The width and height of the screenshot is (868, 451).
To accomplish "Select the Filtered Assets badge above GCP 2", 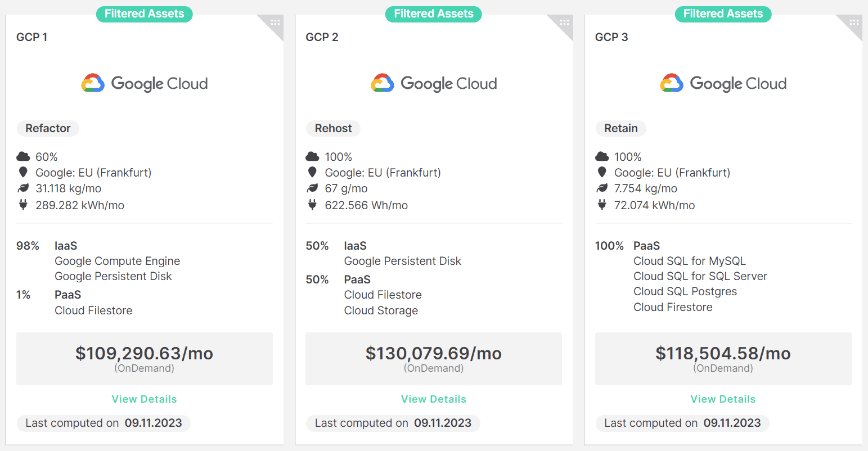I will (x=433, y=14).
